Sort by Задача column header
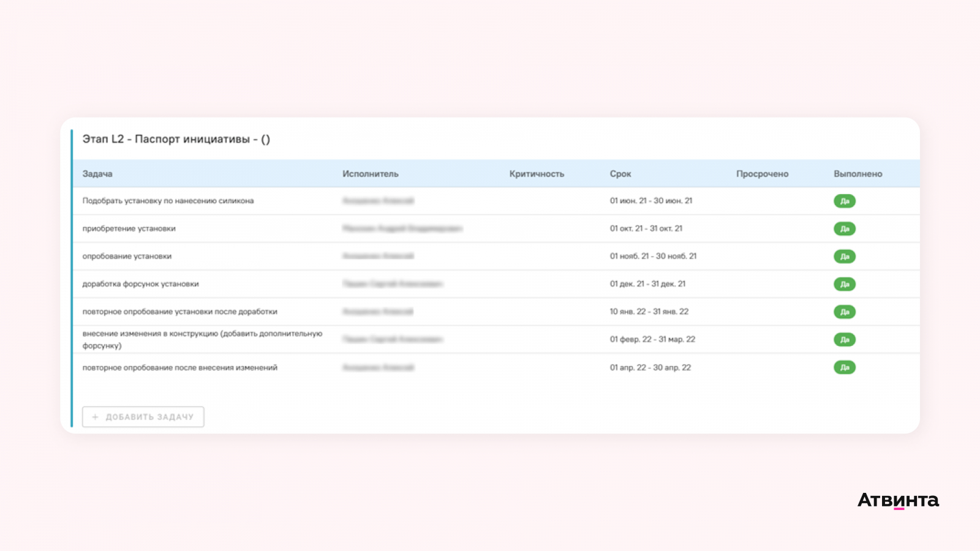 tap(97, 174)
